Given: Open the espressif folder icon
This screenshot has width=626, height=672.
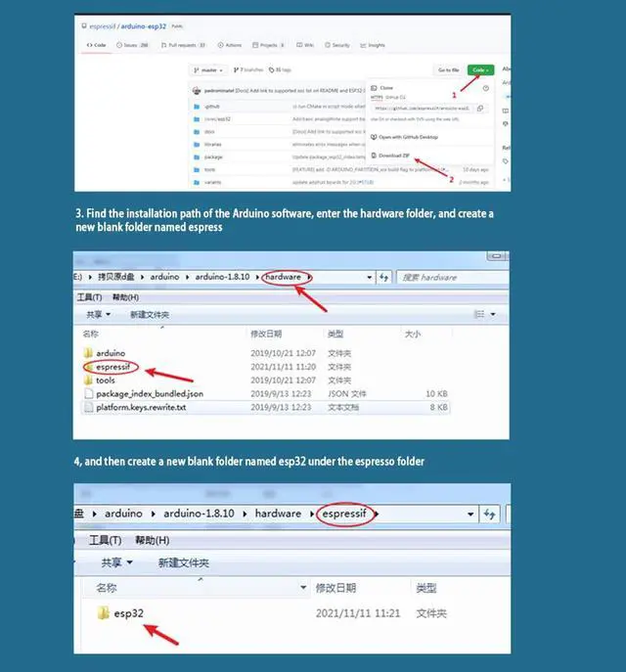Looking at the screenshot, I should tap(88, 367).
